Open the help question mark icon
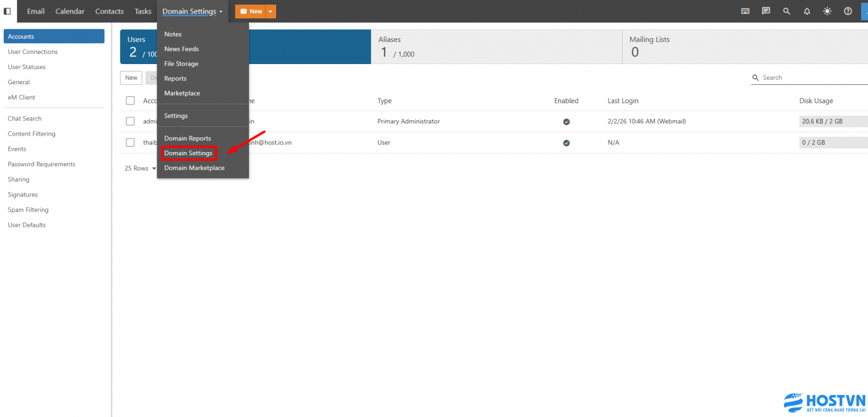Screen dimensions: 868x417 coord(847,11)
